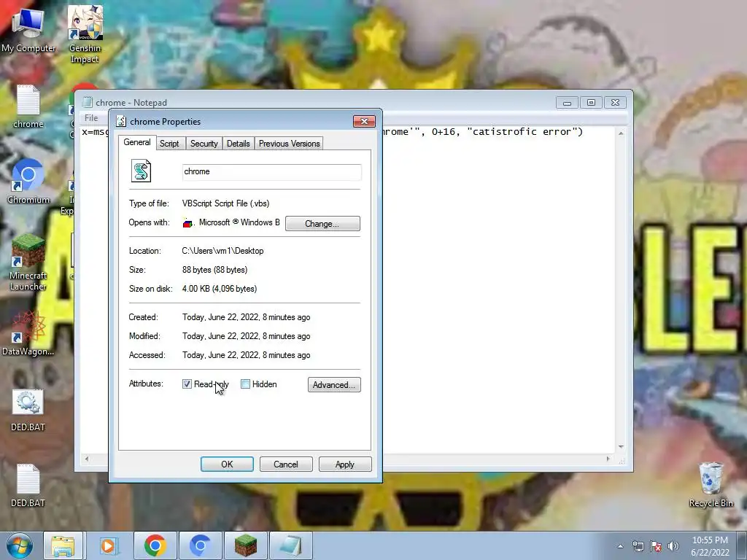Screen dimensions: 747x560
Task: Click the "VBScript Script File (.vbs)" text
Action: click(x=226, y=203)
